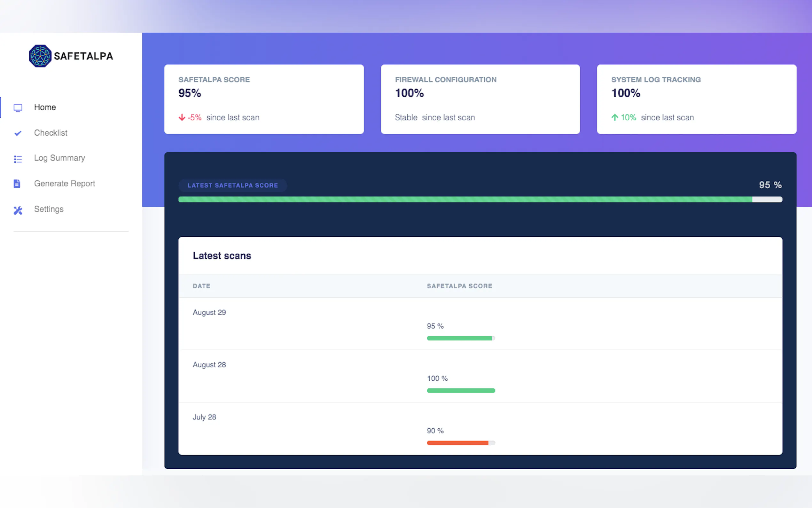Open the Checklist menu item

point(51,133)
